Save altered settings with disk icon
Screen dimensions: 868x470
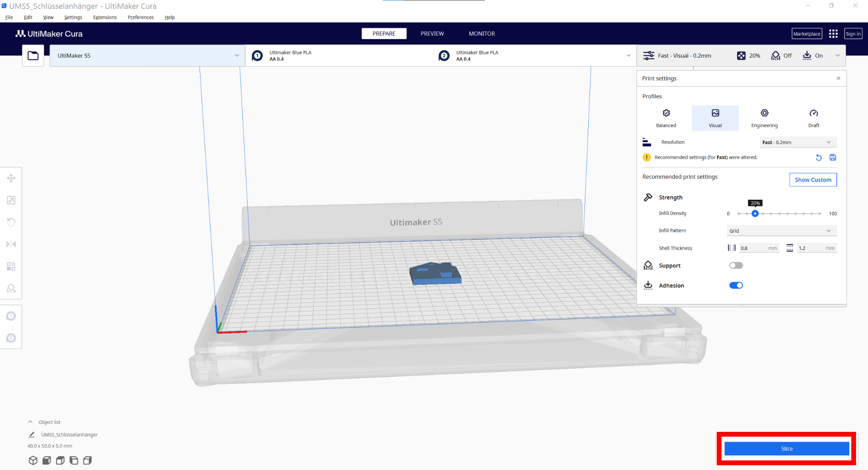[833, 157]
